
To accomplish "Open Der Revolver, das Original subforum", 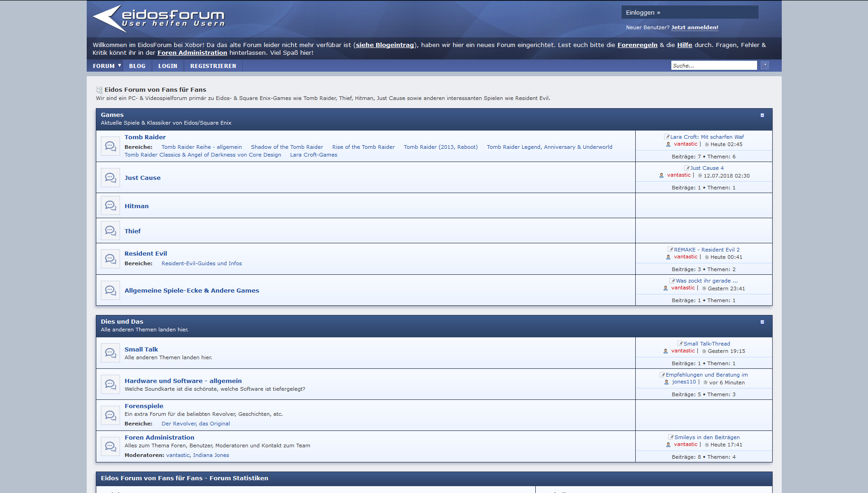I will coord(196,424).
